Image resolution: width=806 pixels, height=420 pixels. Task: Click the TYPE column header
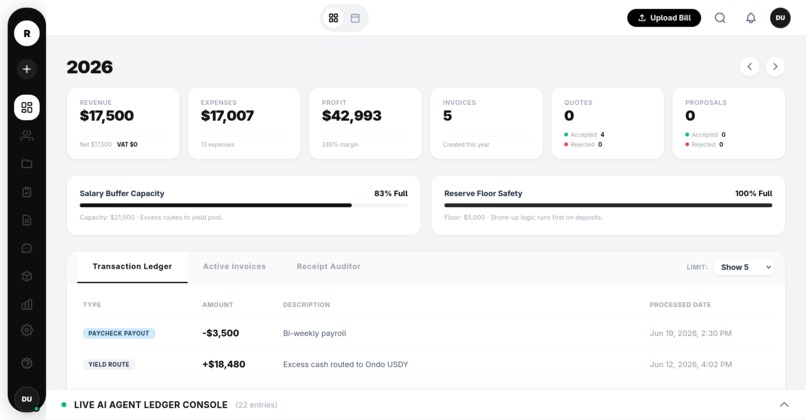click(x=92, y=305)
